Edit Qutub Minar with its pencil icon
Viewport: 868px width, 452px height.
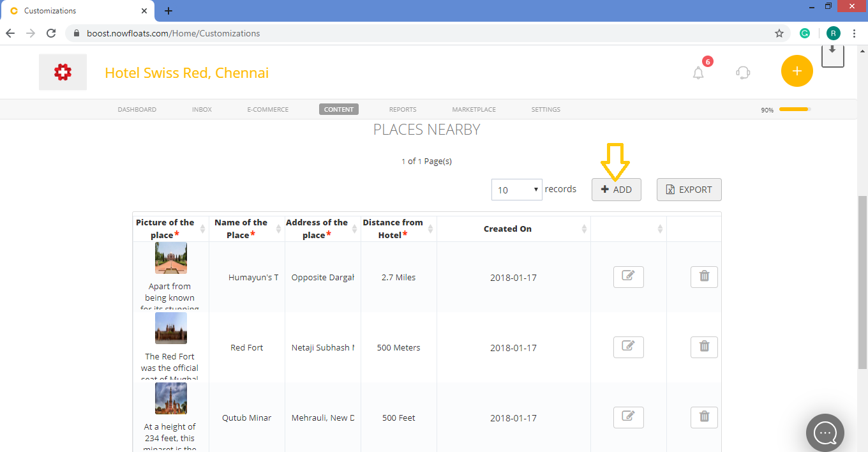628,417
